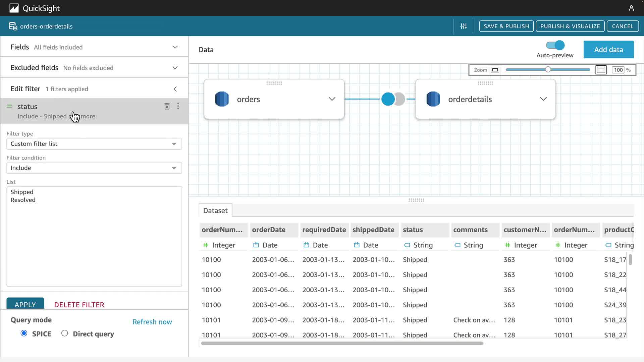Image resolution: width=644 pixels, height=362 pixels.
Task: Open Filter type dropdown
Action: click(x=94, y=144)
